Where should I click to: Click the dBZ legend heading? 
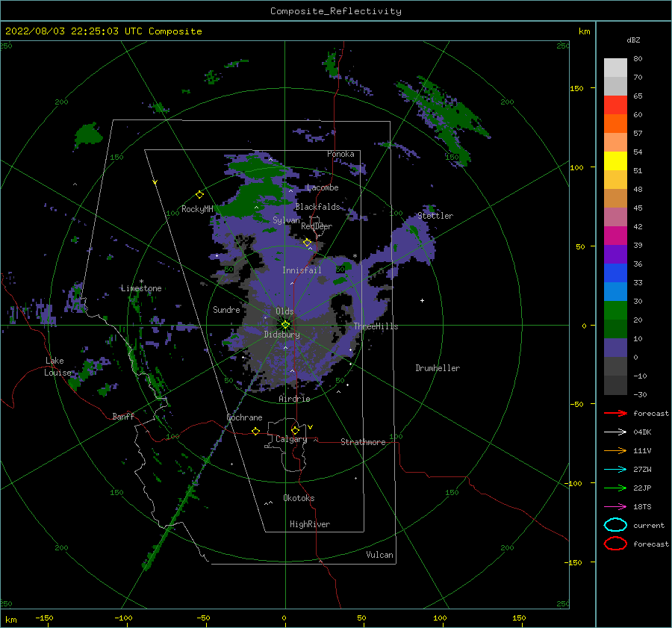(633, 40)
